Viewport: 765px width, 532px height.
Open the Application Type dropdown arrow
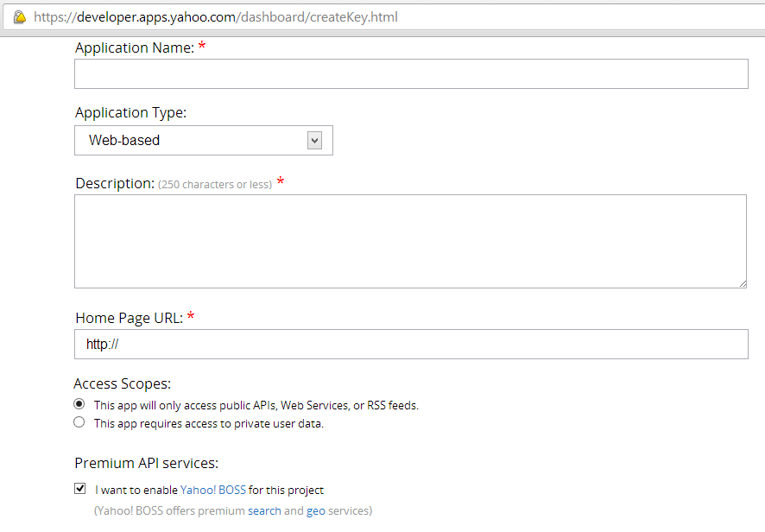coord(314,141)
